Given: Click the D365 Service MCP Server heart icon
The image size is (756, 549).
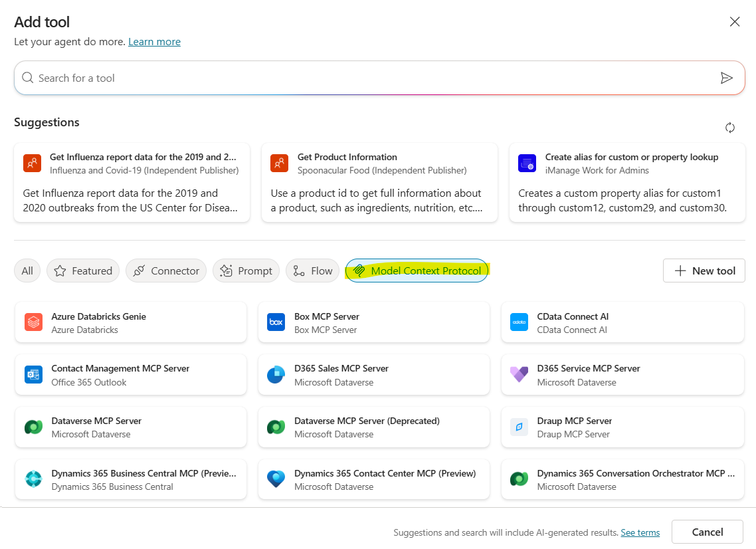Looking at the screenshot, I should [x=520, y=374].
